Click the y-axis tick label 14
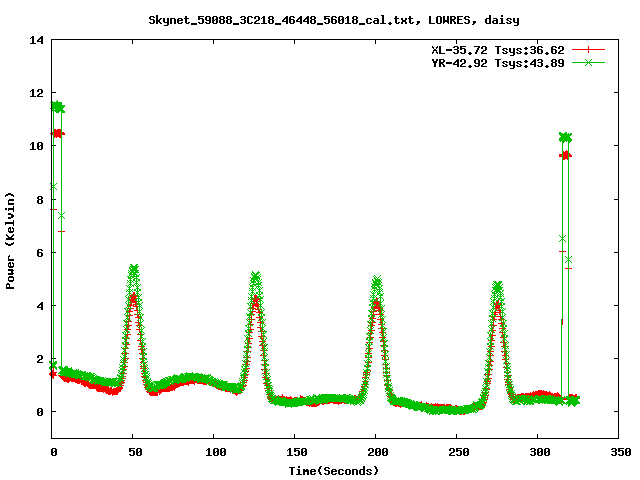This screenshot has width=640, height=480. tap(36, 40)
